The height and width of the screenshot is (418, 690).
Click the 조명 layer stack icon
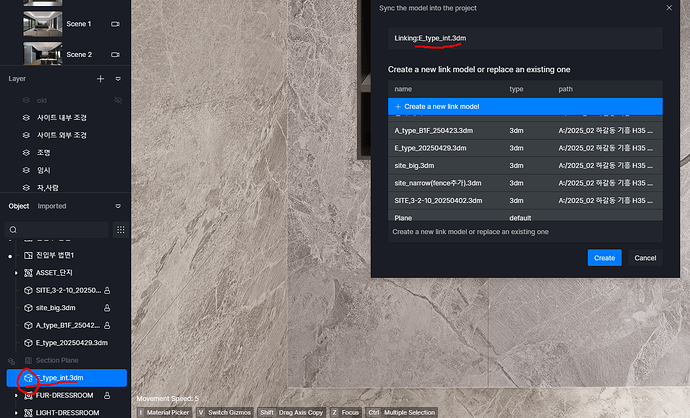click(26, 153)
